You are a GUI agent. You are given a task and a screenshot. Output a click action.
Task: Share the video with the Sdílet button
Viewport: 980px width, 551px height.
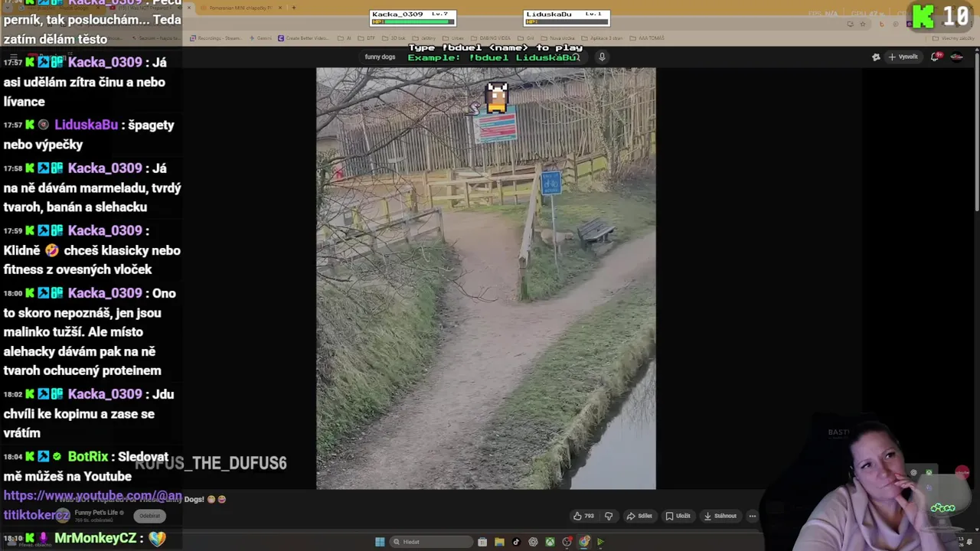point(639,516)
